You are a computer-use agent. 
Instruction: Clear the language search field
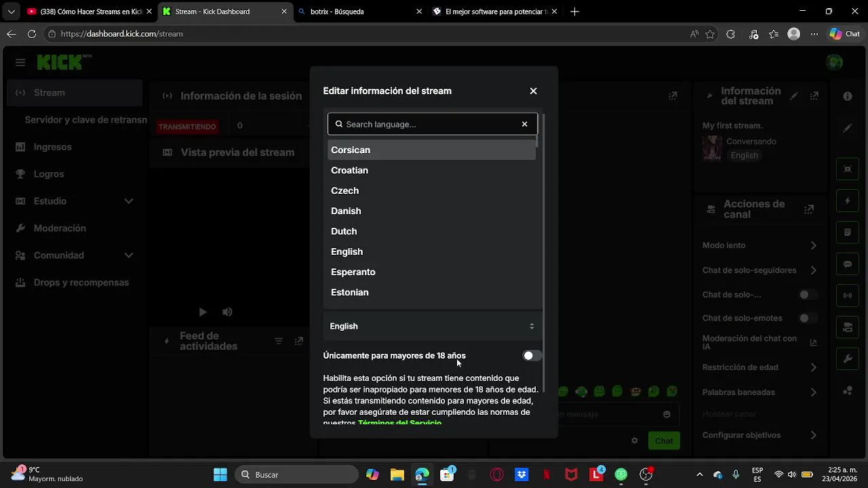[524, 124]
